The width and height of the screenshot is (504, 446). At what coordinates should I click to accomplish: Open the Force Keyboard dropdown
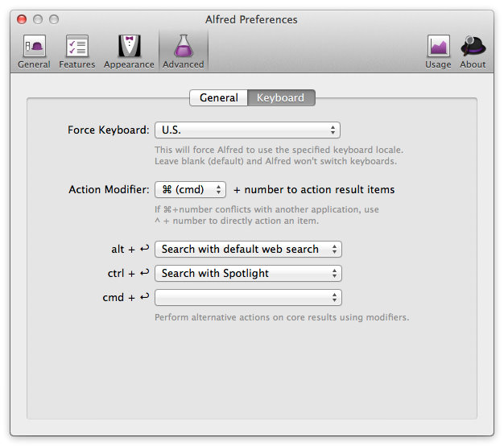click(247, 130)
